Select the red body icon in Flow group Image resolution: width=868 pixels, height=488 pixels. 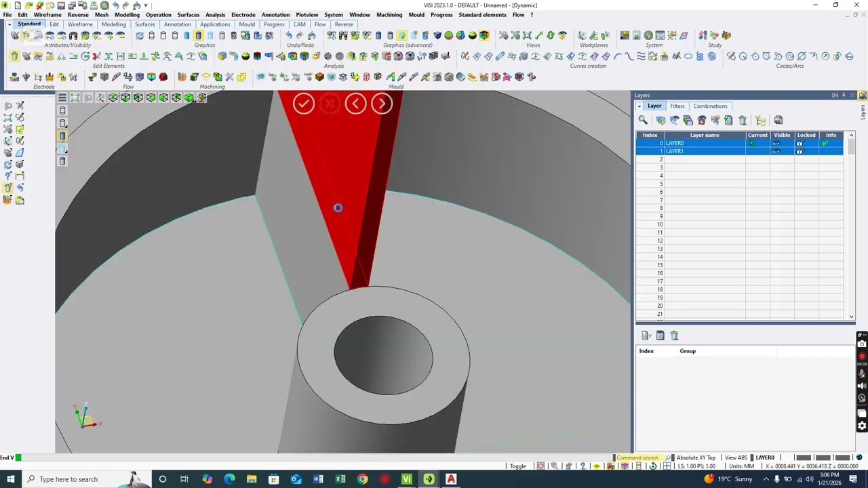pyautogui.click(x=163, y=77)
